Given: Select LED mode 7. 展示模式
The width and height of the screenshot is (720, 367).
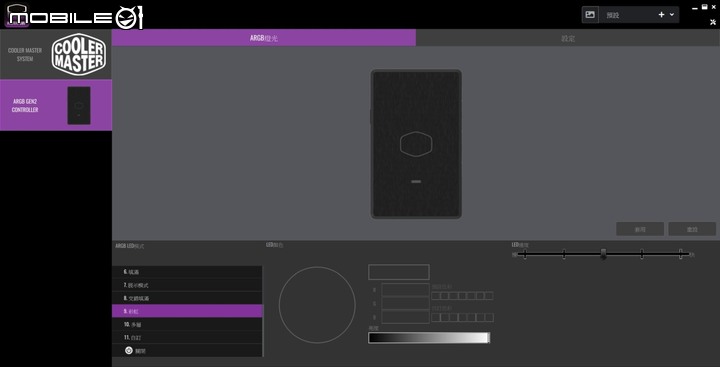Looking at the screenshot, I should 187,285.
